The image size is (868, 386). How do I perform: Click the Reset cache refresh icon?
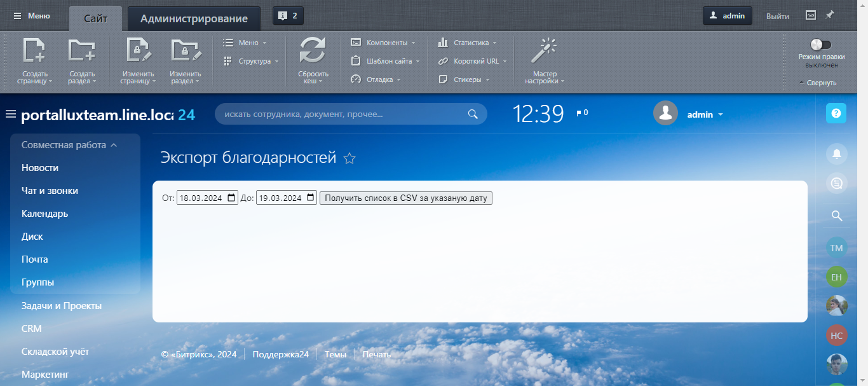tap(313, 51)
